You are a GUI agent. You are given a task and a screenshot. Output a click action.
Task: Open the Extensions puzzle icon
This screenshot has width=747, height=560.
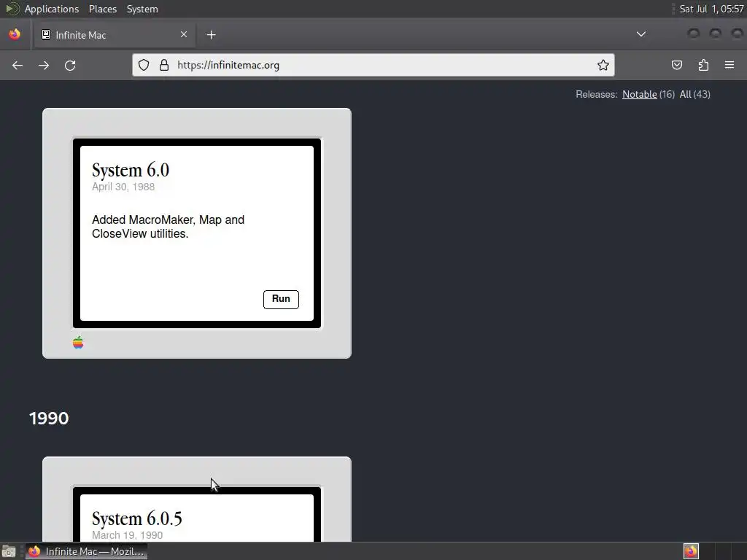click(704, 65)
